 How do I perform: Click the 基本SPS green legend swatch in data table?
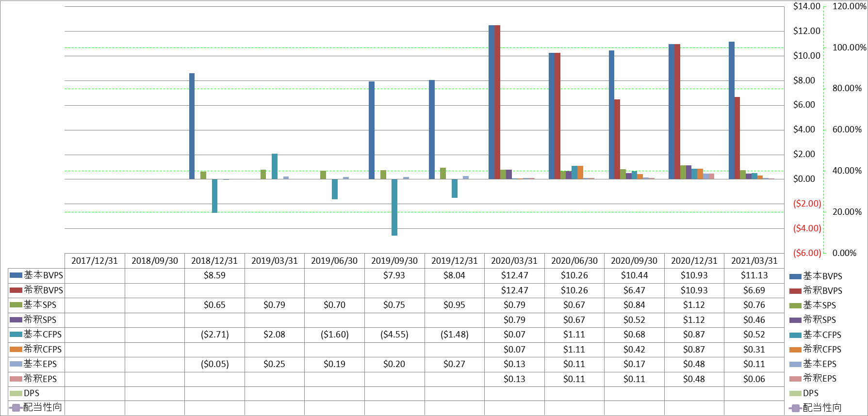click(16, 305)
